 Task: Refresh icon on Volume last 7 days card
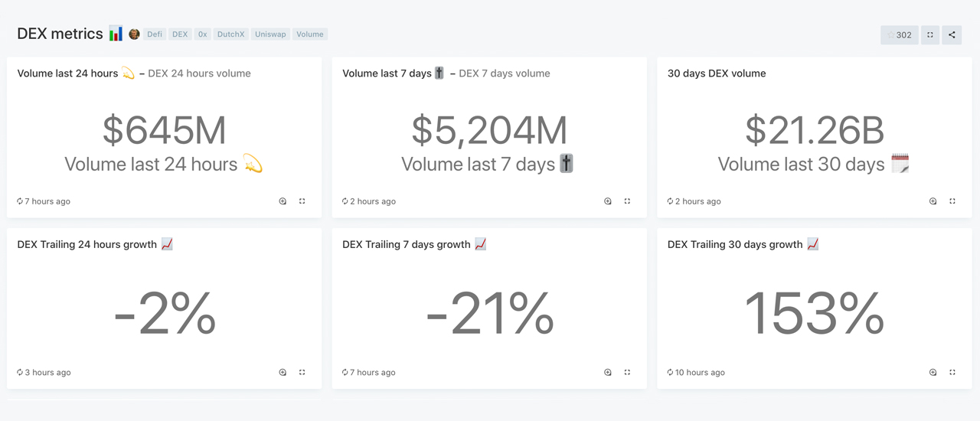[x=345, y=201]
